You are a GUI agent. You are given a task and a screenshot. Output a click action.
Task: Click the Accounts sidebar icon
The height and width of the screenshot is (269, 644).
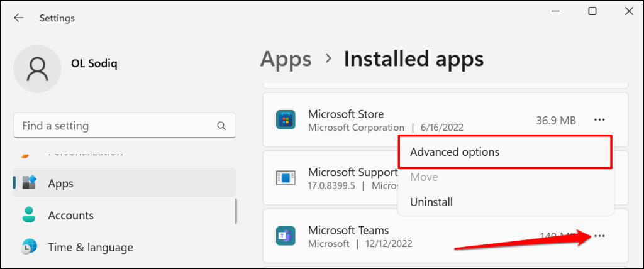click(x=30, y=215)
